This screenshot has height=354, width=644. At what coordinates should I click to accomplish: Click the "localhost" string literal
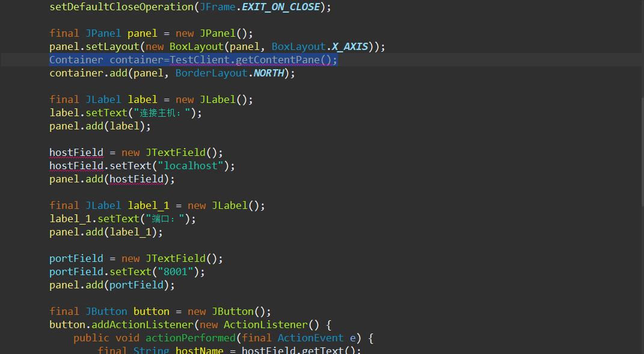coord(191,166)
